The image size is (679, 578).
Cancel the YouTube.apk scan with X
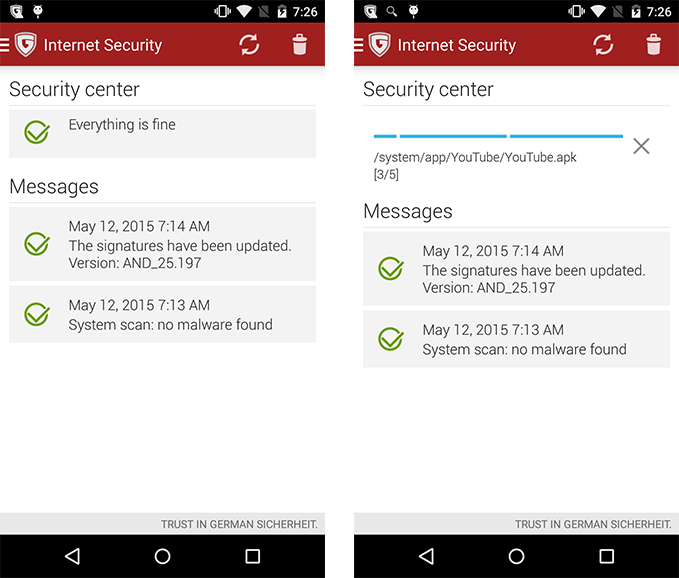(x=641, y=146)
